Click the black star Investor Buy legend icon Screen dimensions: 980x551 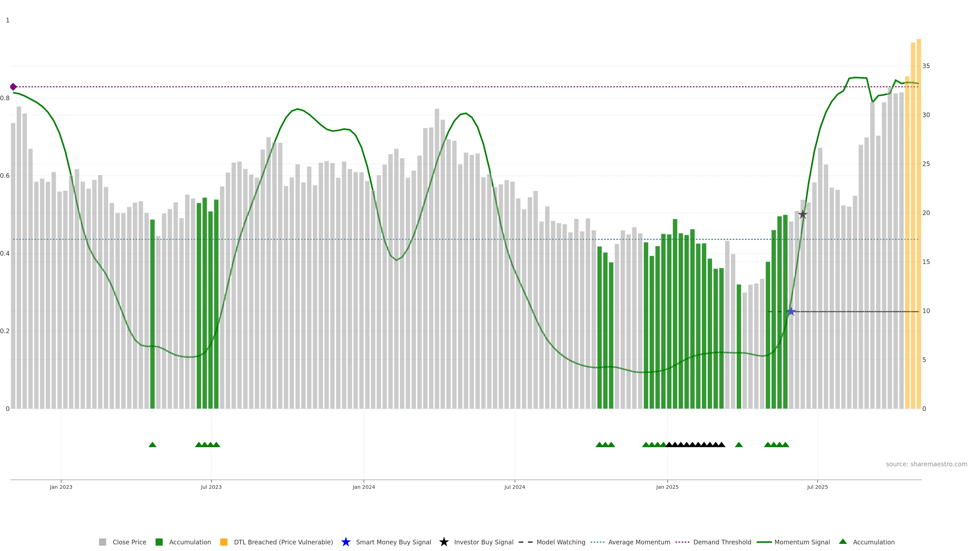tap(444, 542)
